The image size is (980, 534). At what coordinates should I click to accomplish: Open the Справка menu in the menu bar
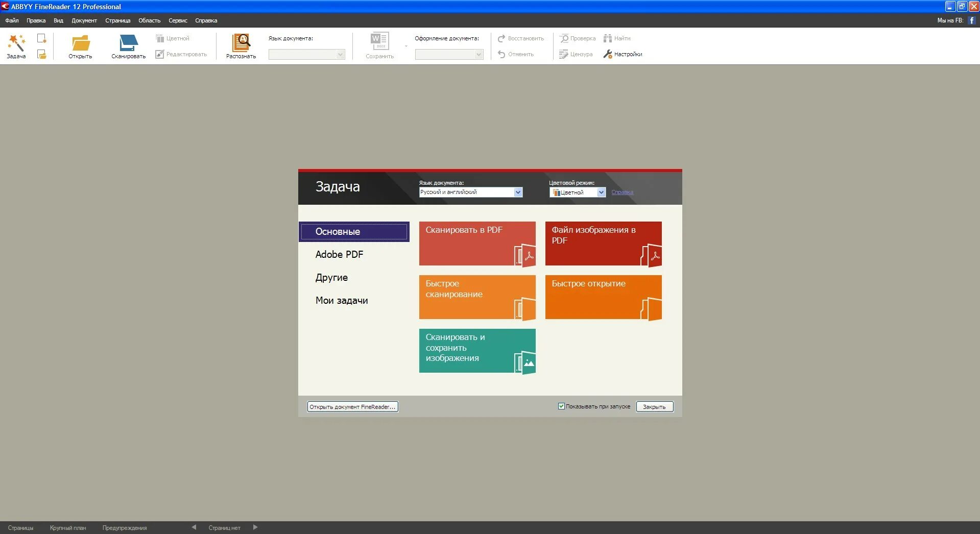(x=206, y=20)
